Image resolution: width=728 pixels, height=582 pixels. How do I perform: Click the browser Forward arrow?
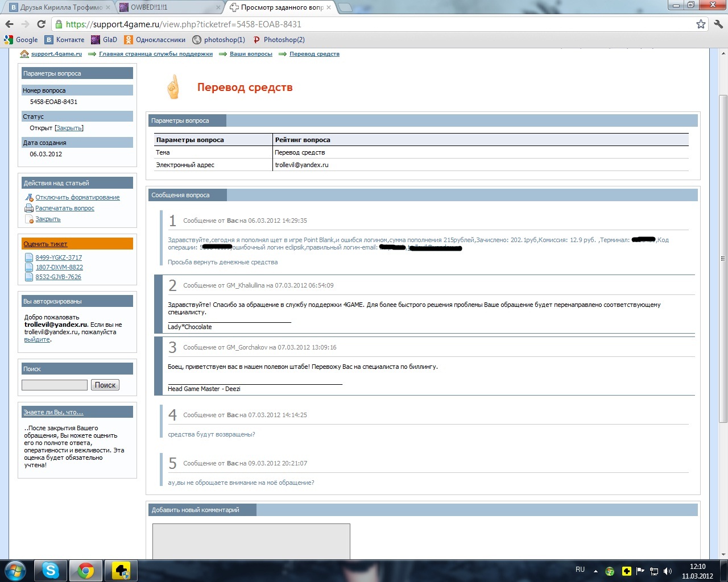click(25, 24)
